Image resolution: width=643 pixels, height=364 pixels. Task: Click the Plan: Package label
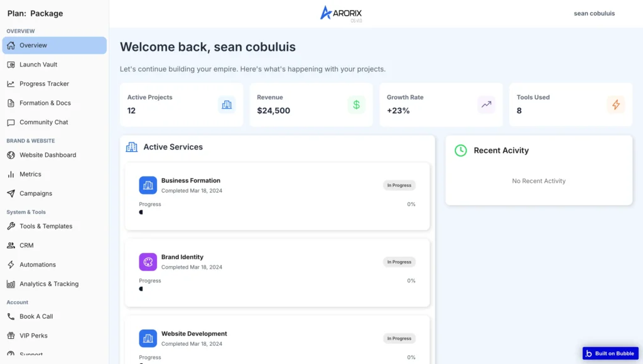point(35,14)
